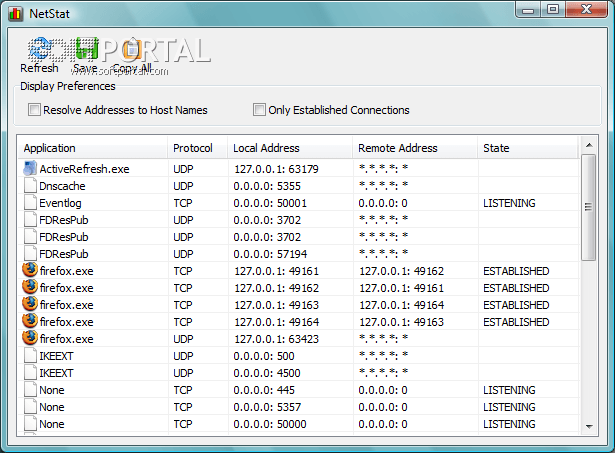Click local address 0.0.0.0: 50001
The width and height of the screenshot is (615, 453).
click(270, 203)
